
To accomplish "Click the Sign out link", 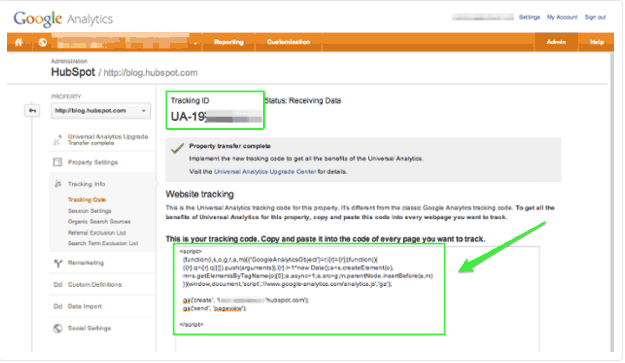I will 595,17.
